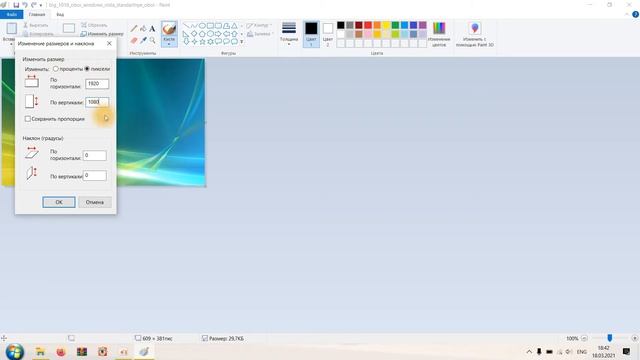Viewport: 640px width, 360px height.
Task: Choose the Cloud callout shape
Action: 234,41
